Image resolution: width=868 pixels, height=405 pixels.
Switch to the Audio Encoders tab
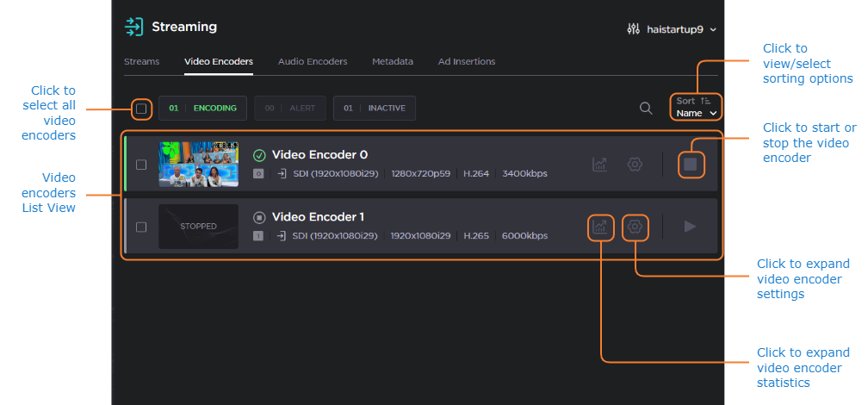(313, 62)
